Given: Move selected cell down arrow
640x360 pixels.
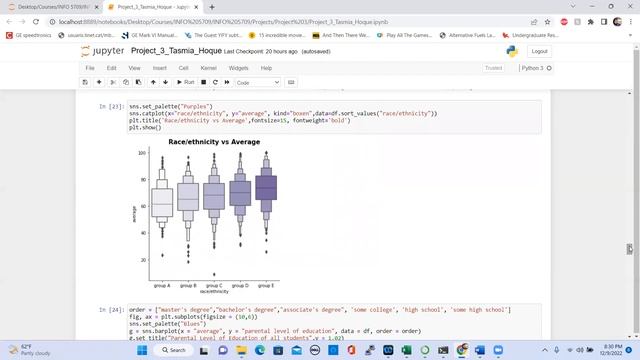Looking at the screenshot, I should coord(165,82).
